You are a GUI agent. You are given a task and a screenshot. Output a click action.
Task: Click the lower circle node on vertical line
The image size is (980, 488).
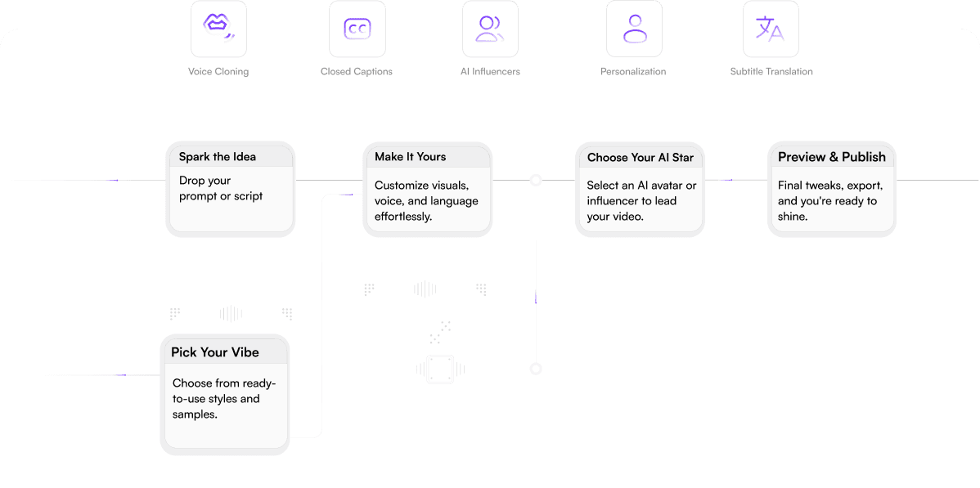coord(536,369)
